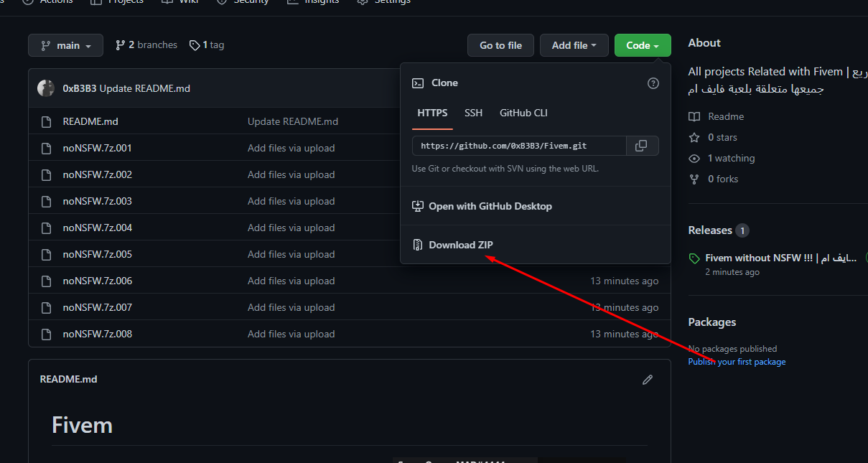Open file noNSFW.7z.006
The image size is (868, 463).
tap(97, 281)
